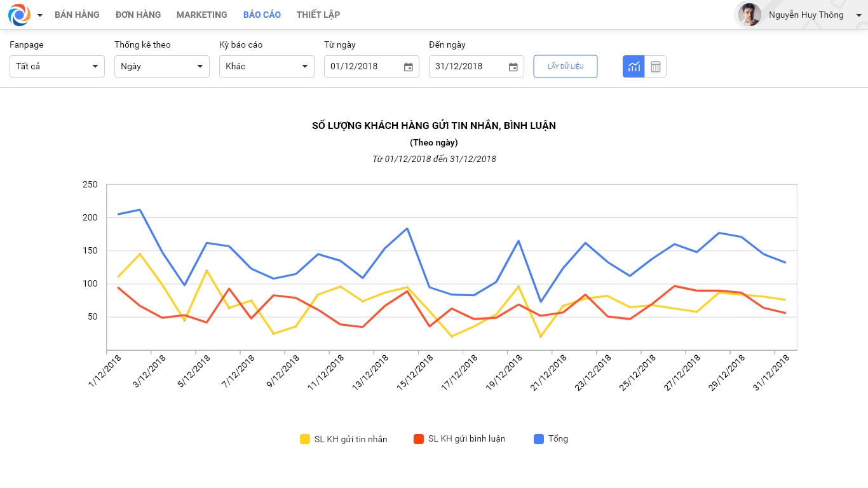Open user account dropdown arrow
The height and width of the screenshot is (488, 868).
pos(858,15)
